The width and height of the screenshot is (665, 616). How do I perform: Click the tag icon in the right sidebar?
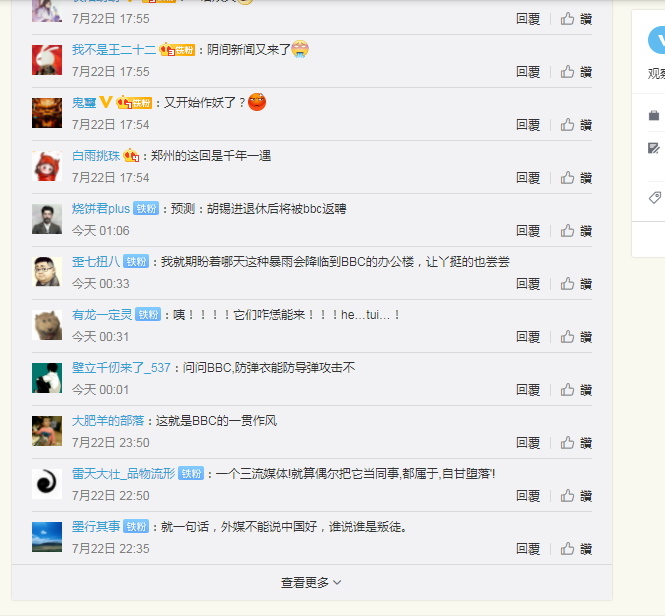tap(654, 197)
